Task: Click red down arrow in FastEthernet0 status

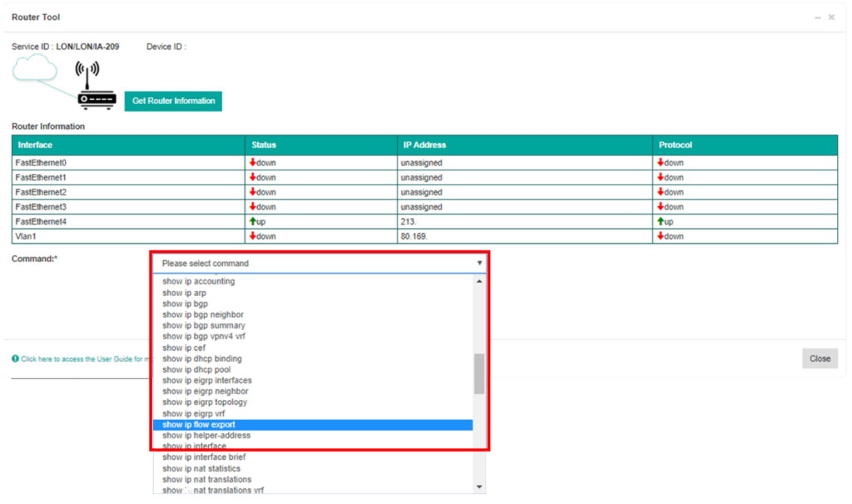Action: pos(253,162)
